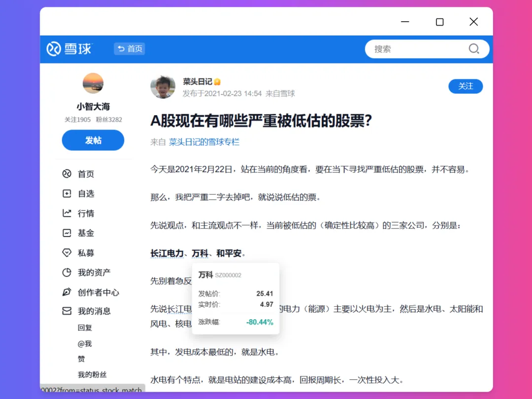Close the Xueqiu window
The width and height of the screenshot is (532, 399).
click(474, 22)
